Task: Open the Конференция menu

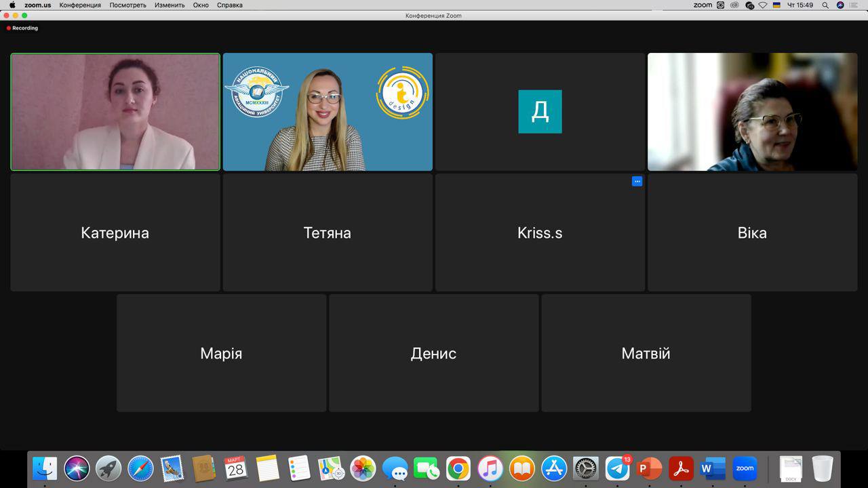Action: (80, 5)
